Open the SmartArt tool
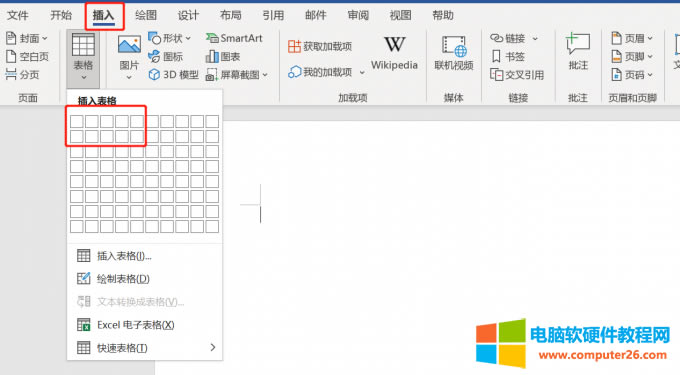 click(234, 38)
